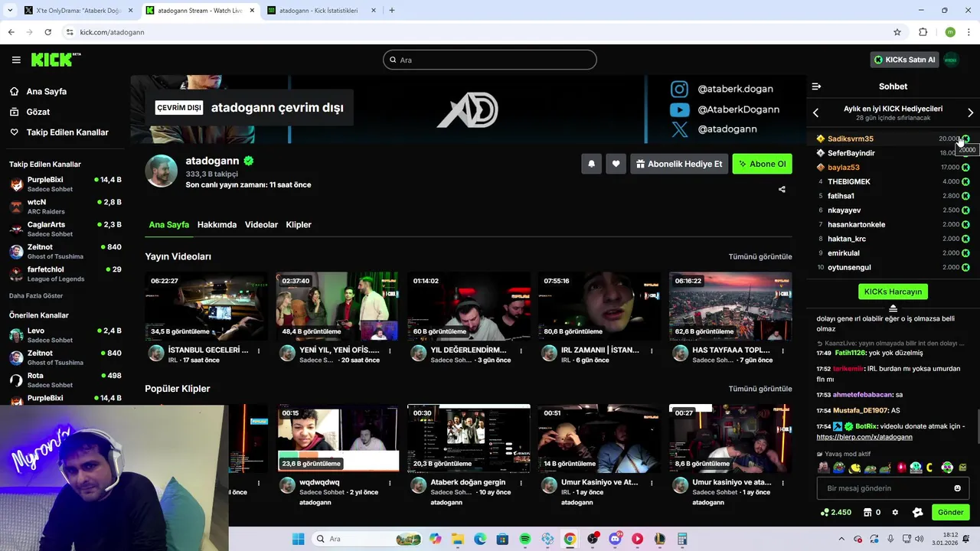Switch to atadogann Kick İstatistikleri tab
The width and height of the screenshot is (980, 551).
pyautogui.click(x=322, y=11)
